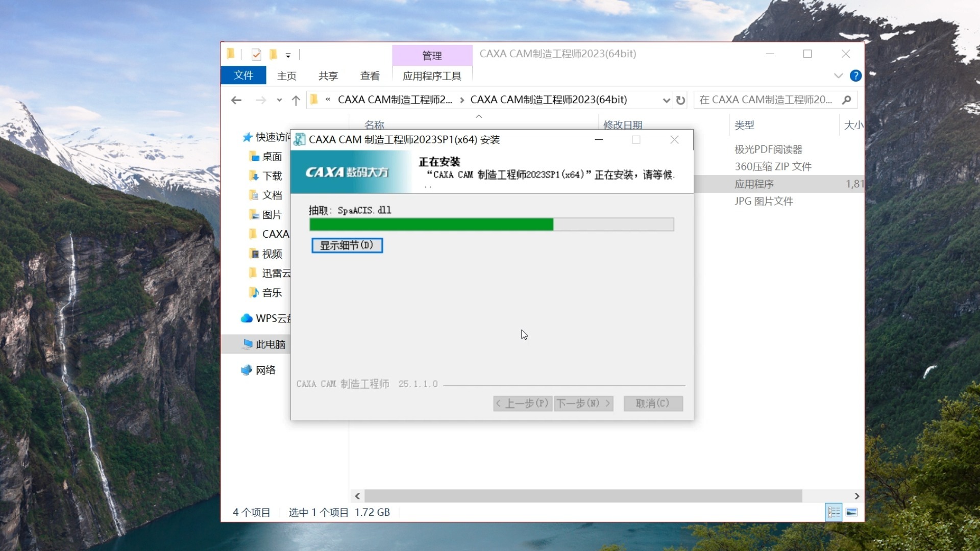The width and height of the screenshot is (980, 551).
Task: Select the 极光PDF阅读器 file row
Action: (x=768, y=149)
